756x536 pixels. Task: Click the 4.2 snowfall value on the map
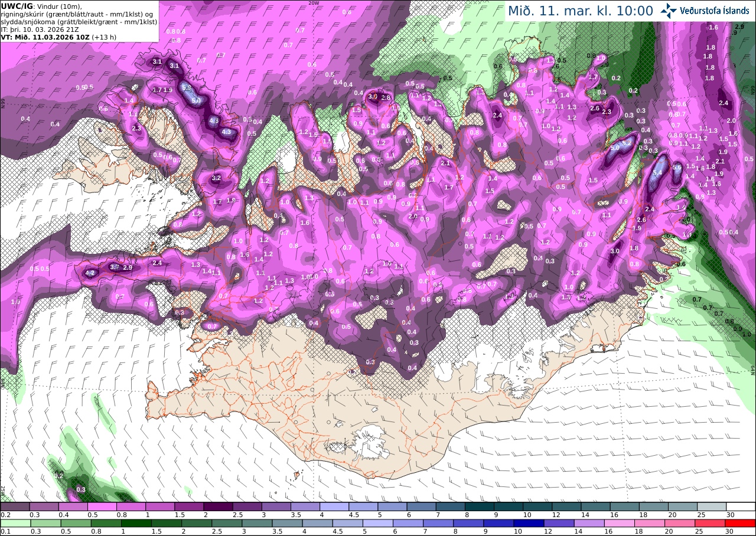click(x=90, y=273)
